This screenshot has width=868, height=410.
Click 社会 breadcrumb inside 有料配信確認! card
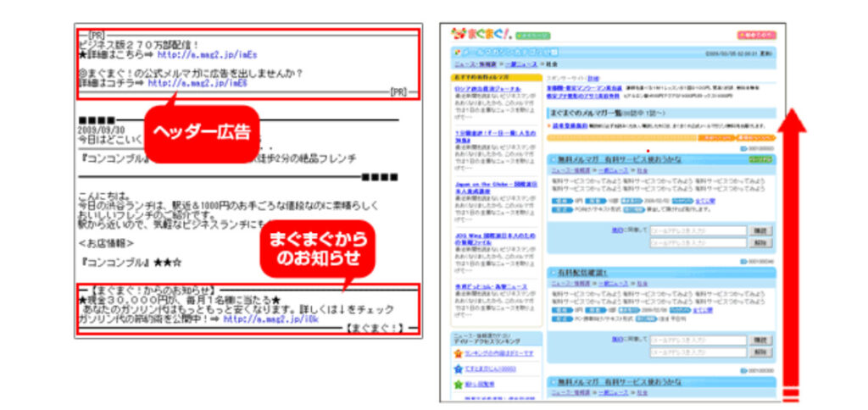click(643, 283)
